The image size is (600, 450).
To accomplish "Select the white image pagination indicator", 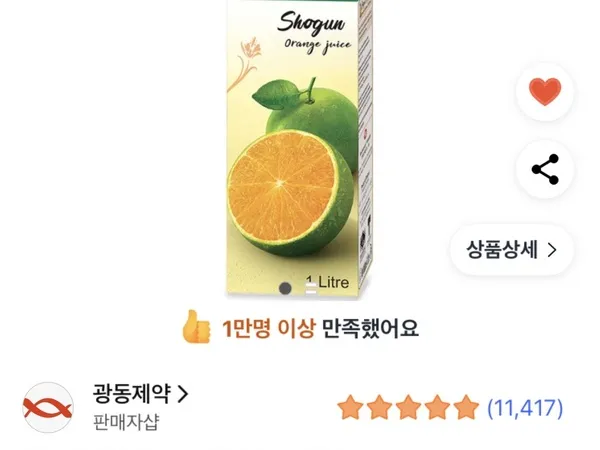I will [x=311, y=286].
